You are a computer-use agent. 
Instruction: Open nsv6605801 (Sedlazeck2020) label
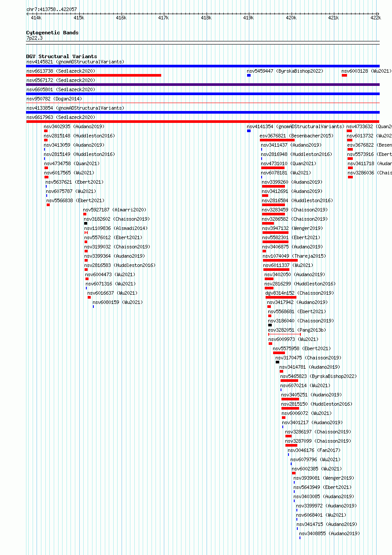(61, 89)
